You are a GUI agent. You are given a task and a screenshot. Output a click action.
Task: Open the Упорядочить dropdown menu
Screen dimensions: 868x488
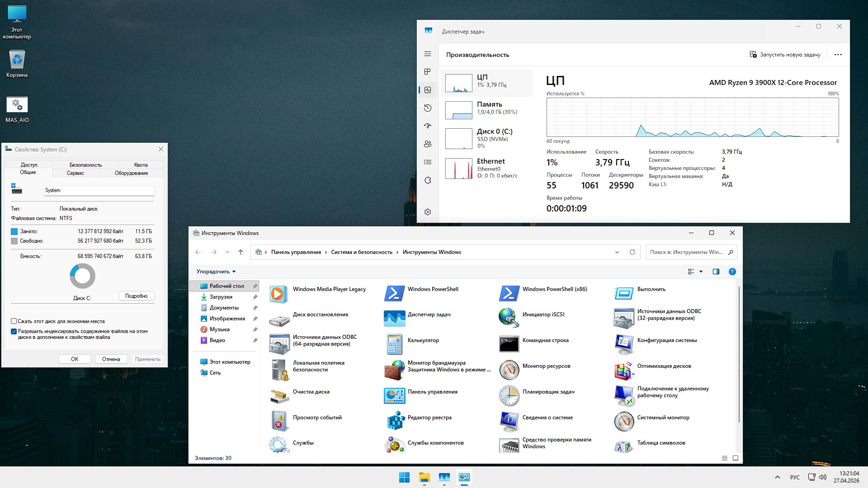coord(215,272)
